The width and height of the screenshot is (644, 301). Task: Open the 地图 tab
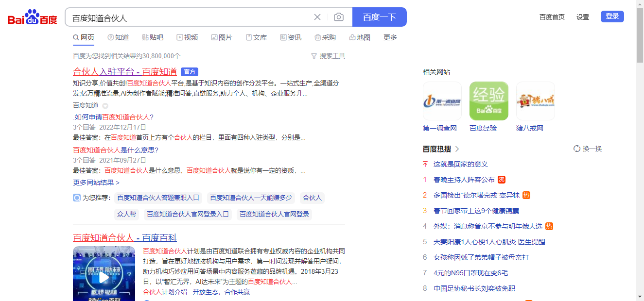[360, 37]
